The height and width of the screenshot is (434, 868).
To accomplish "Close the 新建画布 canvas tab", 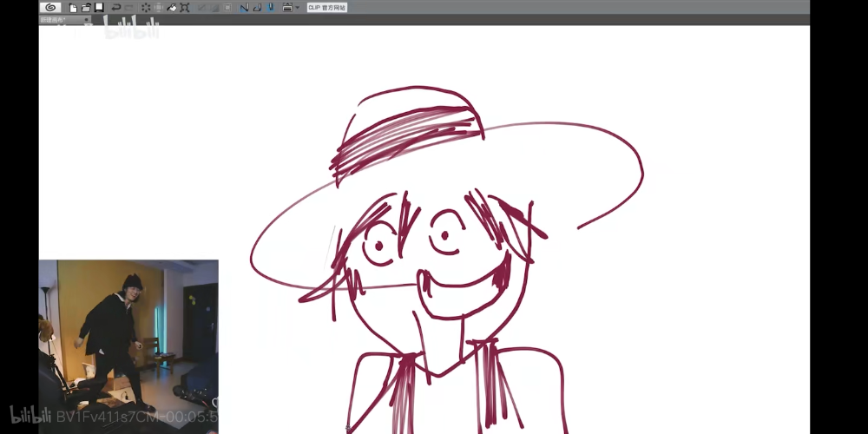I will click(87, 20).
